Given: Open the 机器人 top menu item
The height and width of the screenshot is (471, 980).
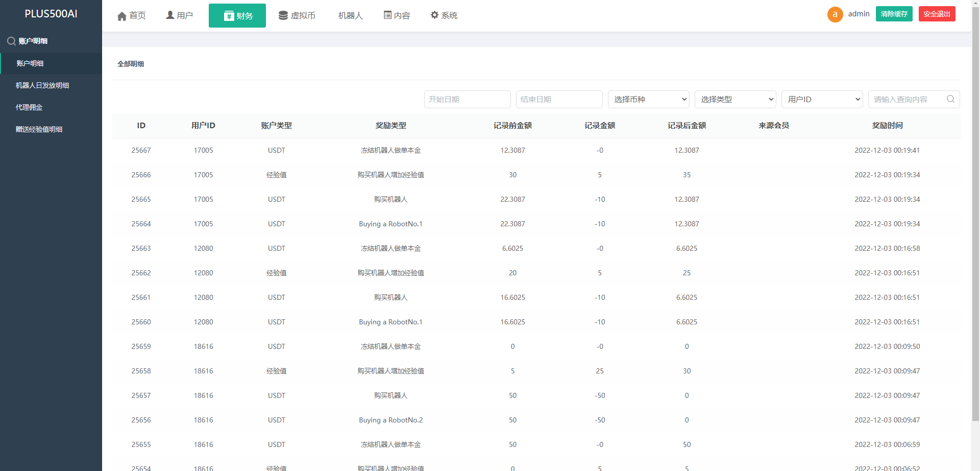Looking at the screenshot, I should tap(350, 16).
